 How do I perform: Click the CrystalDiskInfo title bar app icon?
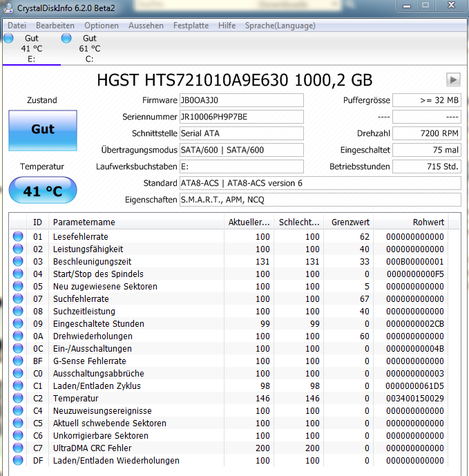point(8,8)
